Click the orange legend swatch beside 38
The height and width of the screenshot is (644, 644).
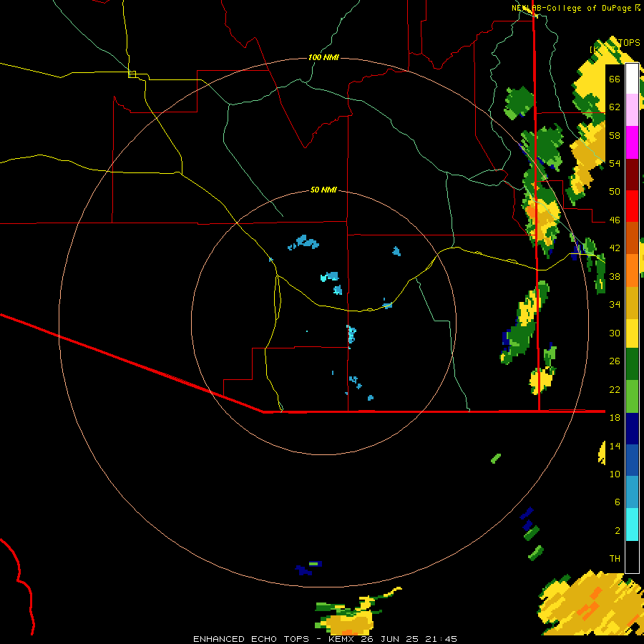coord(632,270)
